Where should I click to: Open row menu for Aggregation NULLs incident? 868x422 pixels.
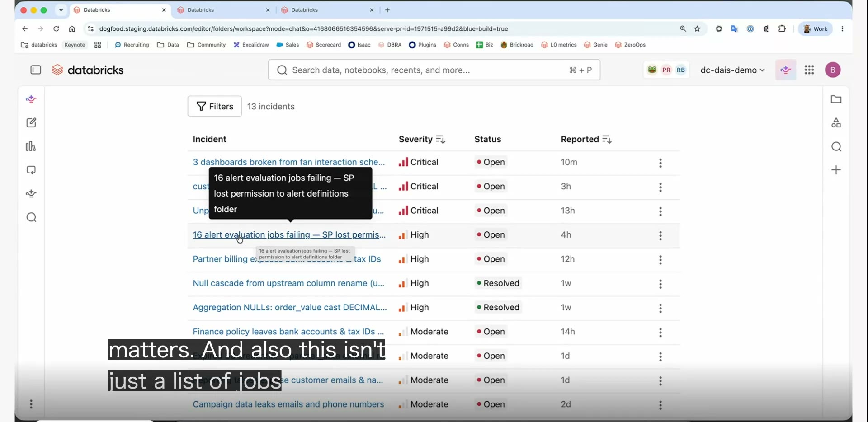pos(661,309)
